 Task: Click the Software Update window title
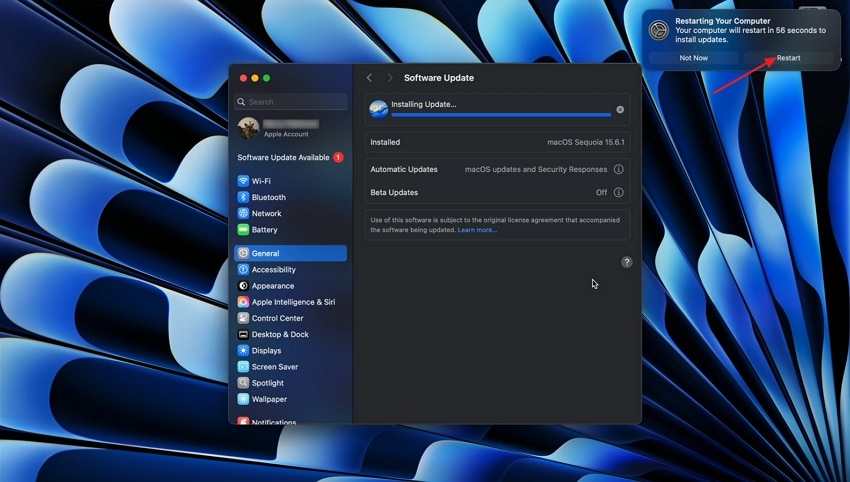439,78
